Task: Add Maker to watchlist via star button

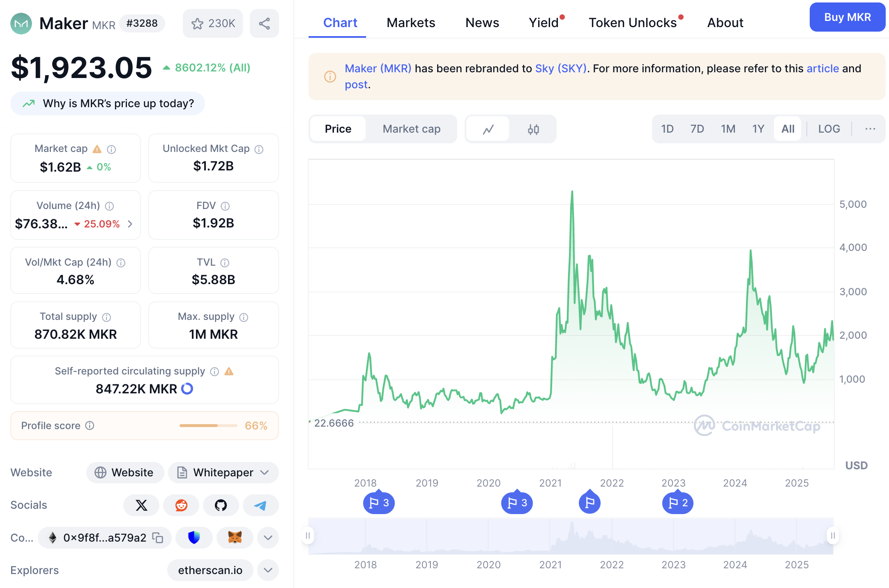Action: pyautogui.click(x=213, y=23)
